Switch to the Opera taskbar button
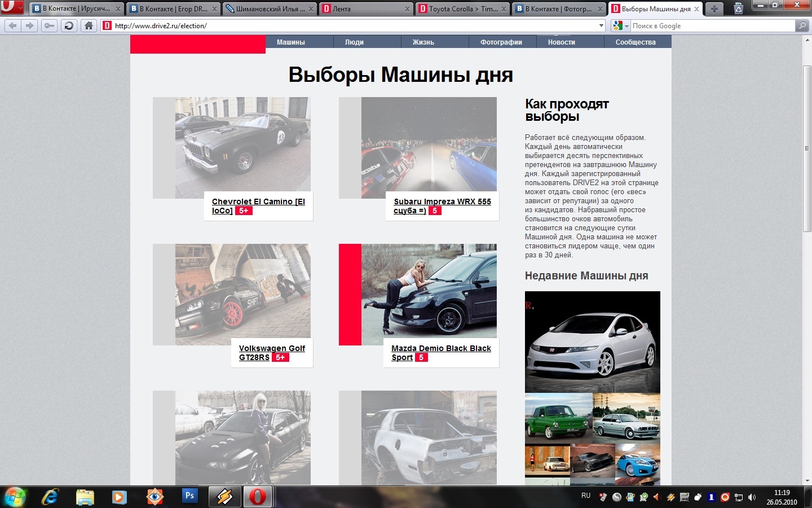 coord(258,497)
